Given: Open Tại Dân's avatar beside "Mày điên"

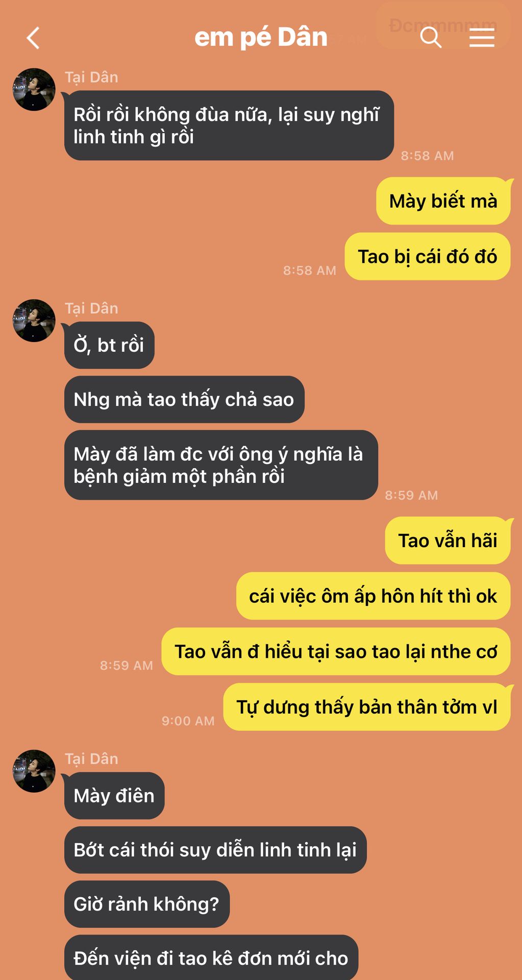Looking at the screenshot, I should pyautogui.click(x=34, y=771).
